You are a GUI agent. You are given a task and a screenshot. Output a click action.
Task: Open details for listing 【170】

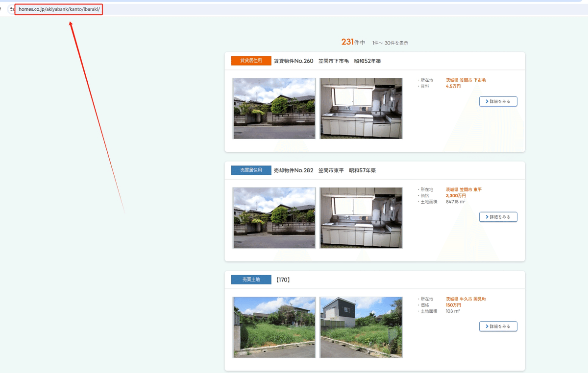click(498, 326)
